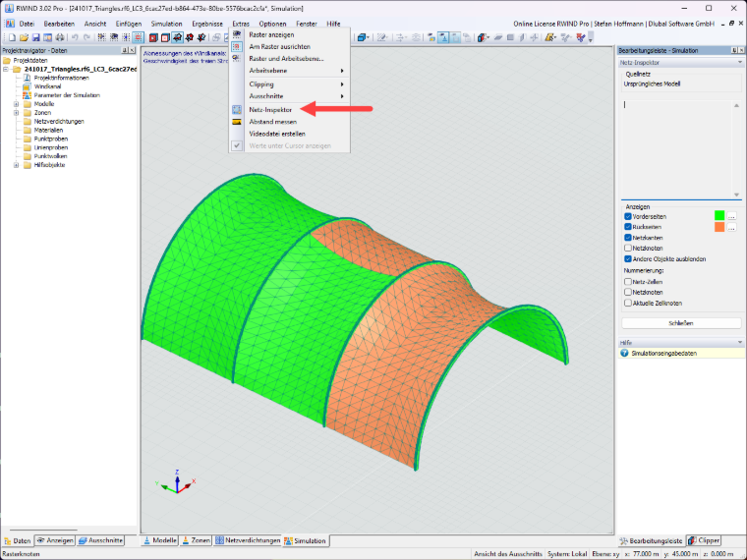Click the second red box outline toolbar icon

click(165, 37)
